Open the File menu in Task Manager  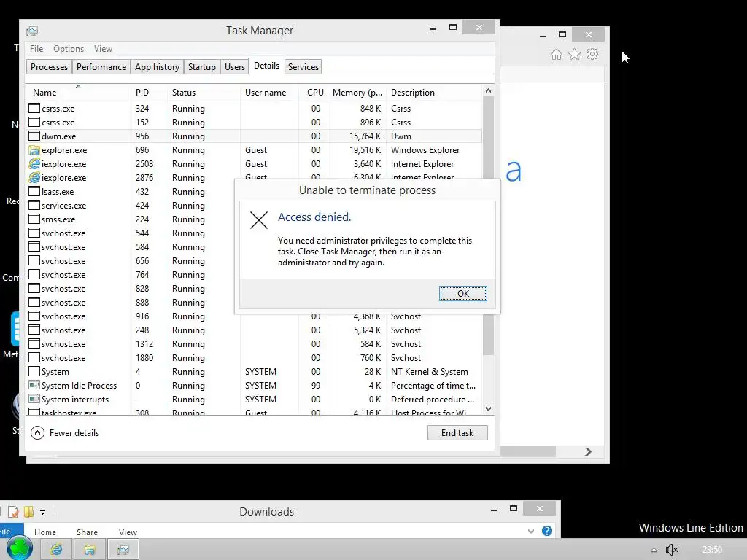pos(36,49)
